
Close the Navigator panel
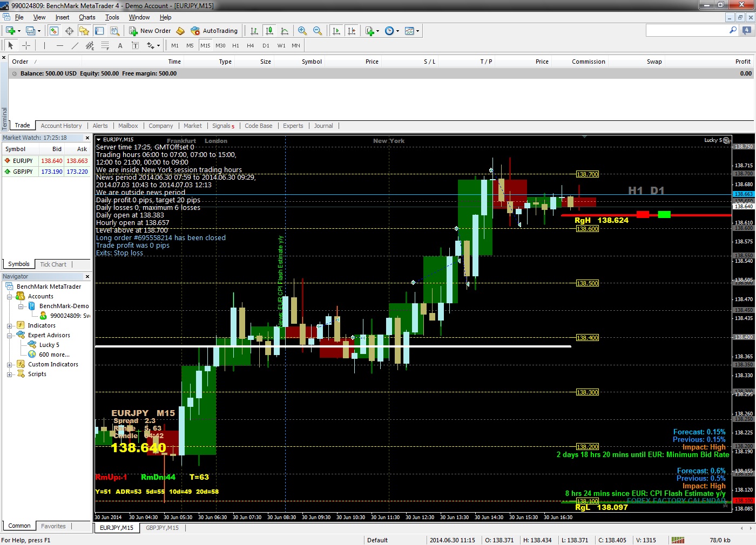[x=87, y=276]
